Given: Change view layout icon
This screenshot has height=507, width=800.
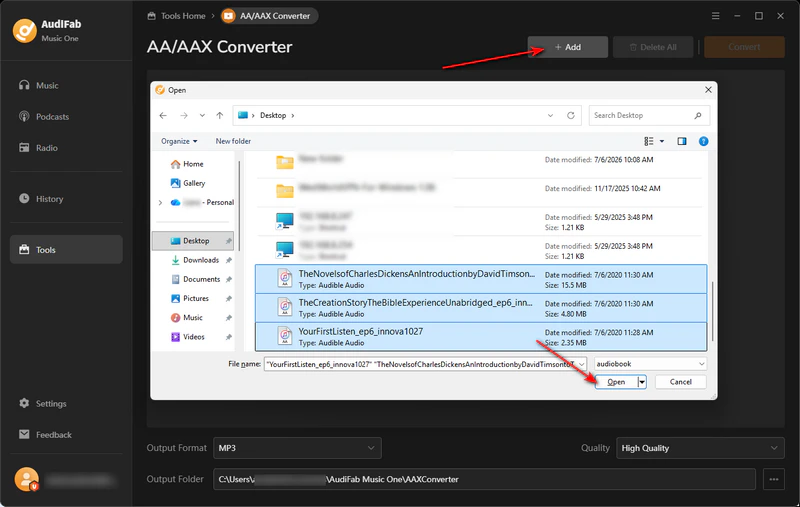Looking at the screenshot, I should [648, 141].
